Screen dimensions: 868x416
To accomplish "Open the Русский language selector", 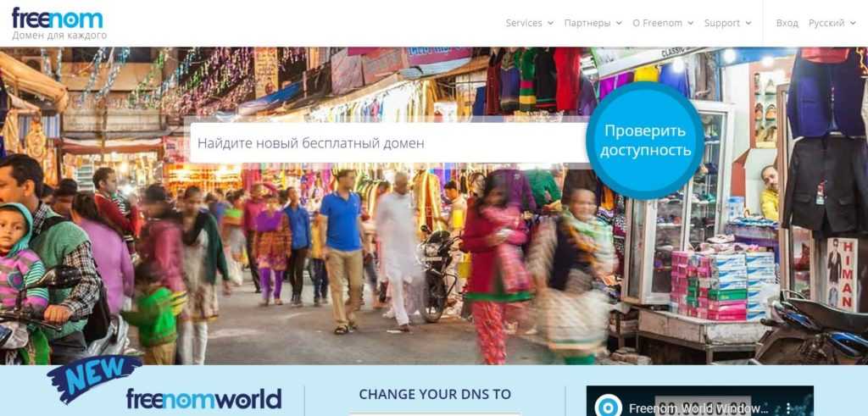I will (x=832, y=23).
